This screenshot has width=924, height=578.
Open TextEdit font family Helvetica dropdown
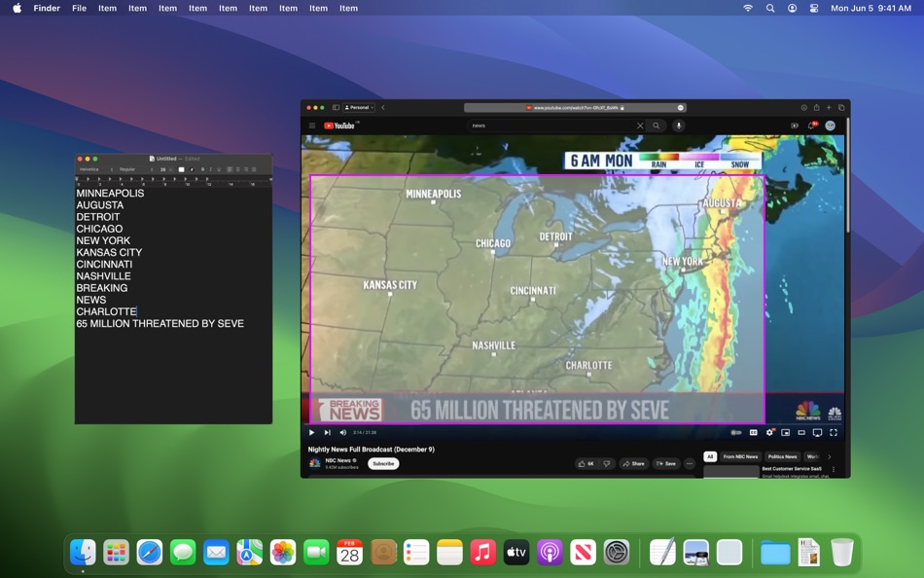tap(96, 169)
